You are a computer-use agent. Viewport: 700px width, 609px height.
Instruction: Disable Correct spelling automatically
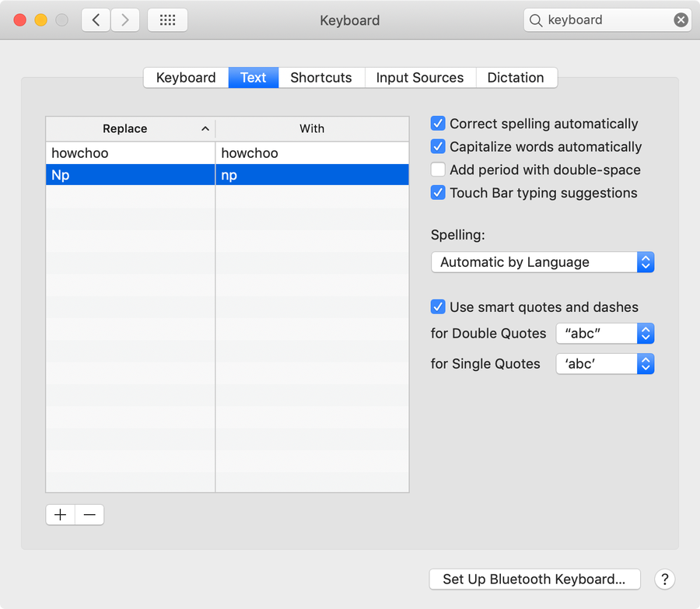(x=439, y=124)
